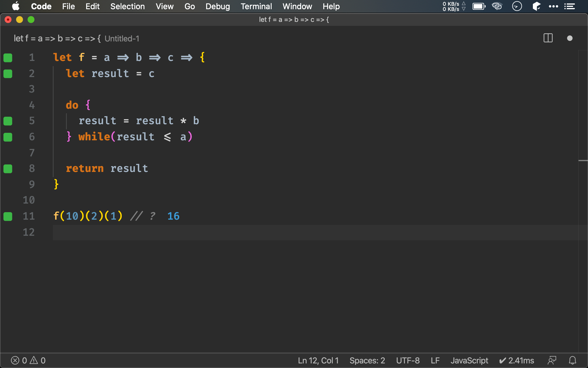
Task: Click line number 10 in the gutter
Action: (x=29, y=200)
